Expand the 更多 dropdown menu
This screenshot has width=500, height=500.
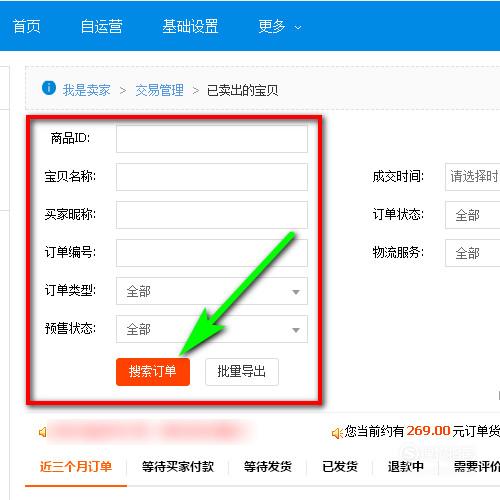point(280,26)
